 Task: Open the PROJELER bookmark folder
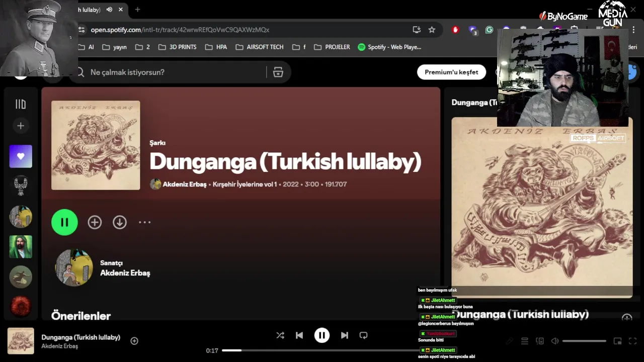pyautogui.click(x=332, y=47)
